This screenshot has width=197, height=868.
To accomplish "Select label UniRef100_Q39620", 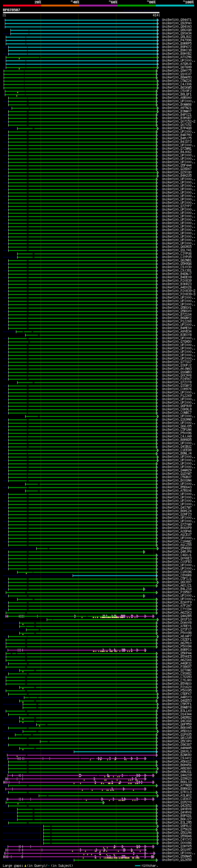I will point(176,778).
